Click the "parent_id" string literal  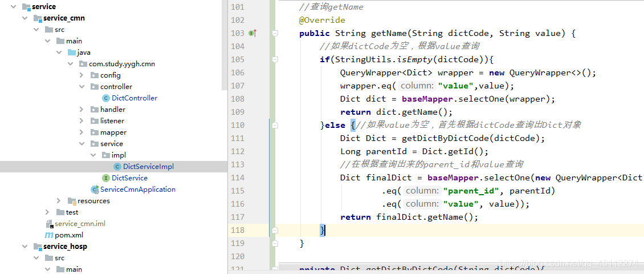pyautogui.click(x=471, y=191)
